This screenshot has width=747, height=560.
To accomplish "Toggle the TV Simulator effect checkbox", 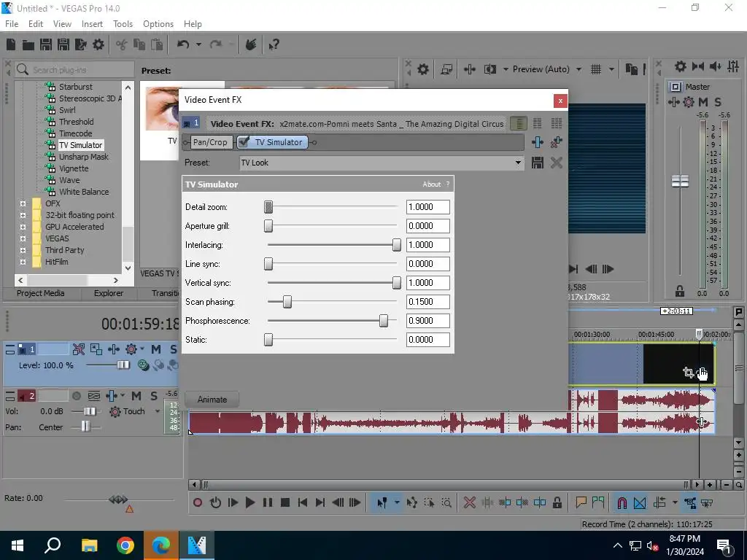I will [x=244, y=142].
